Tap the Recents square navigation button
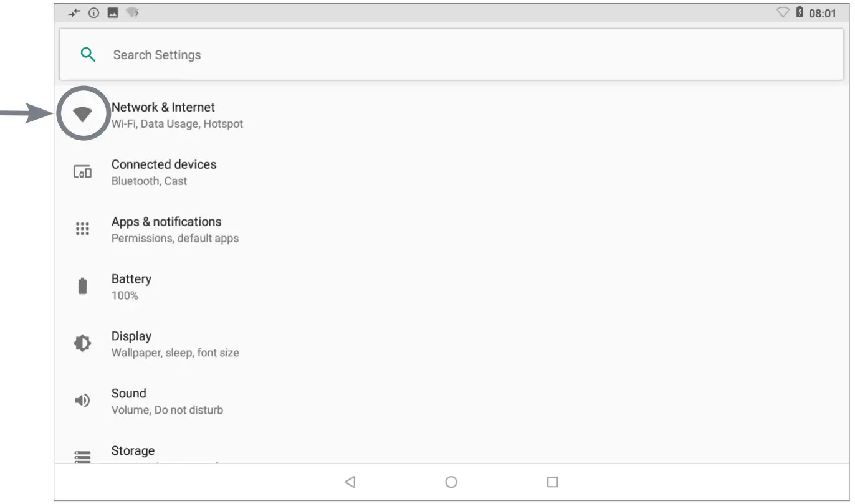The width and height of the screenshot is (855, 504). point(552,482)
